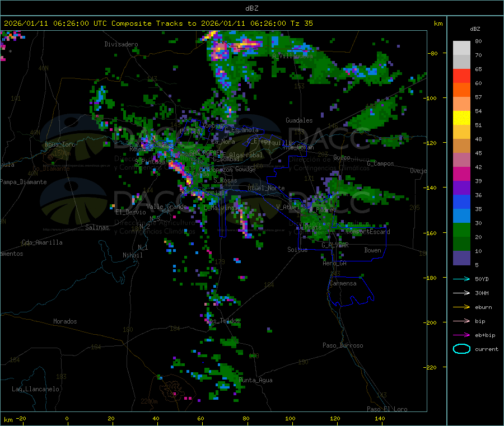The image size is (504, 426).
Task: Click the 'Atuel_Norte' map label
Action: point(266,188)
